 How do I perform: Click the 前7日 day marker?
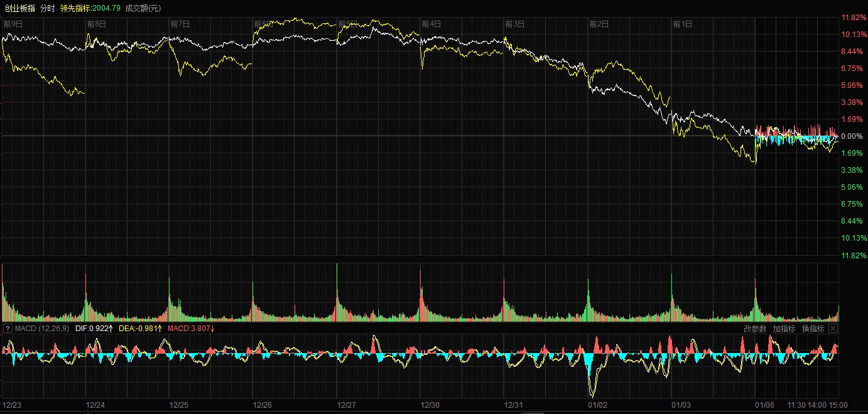[x=180, y=24]
